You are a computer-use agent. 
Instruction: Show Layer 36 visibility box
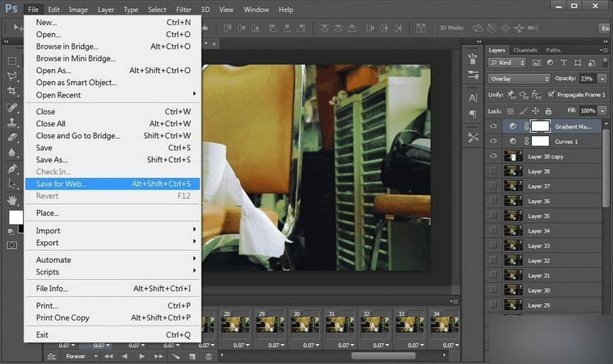pos(493,201)
